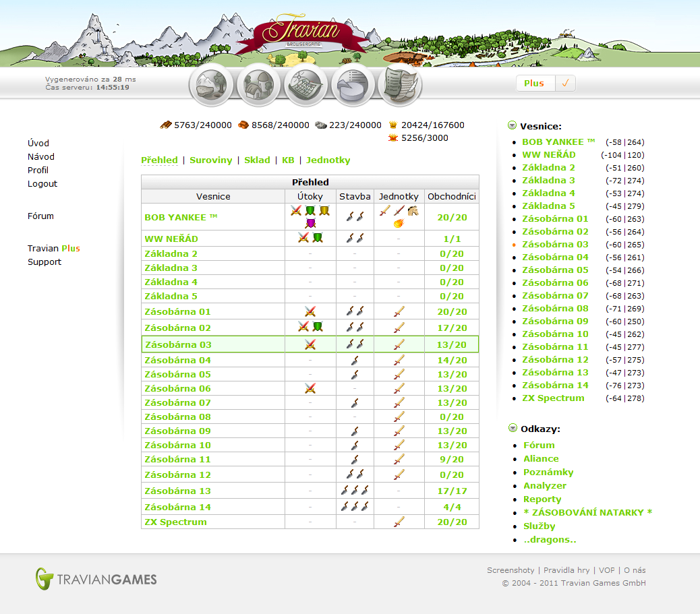Viewport: 700px width, 614px height.
Task: Click crossed swords attack icon for Zásobárna 06
Action: (x=310, y=388)
